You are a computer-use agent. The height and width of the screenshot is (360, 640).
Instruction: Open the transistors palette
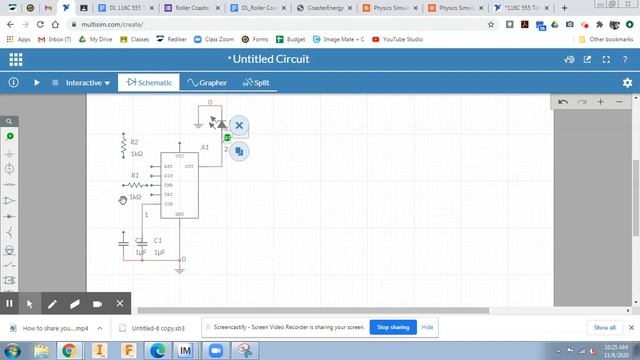10,233
